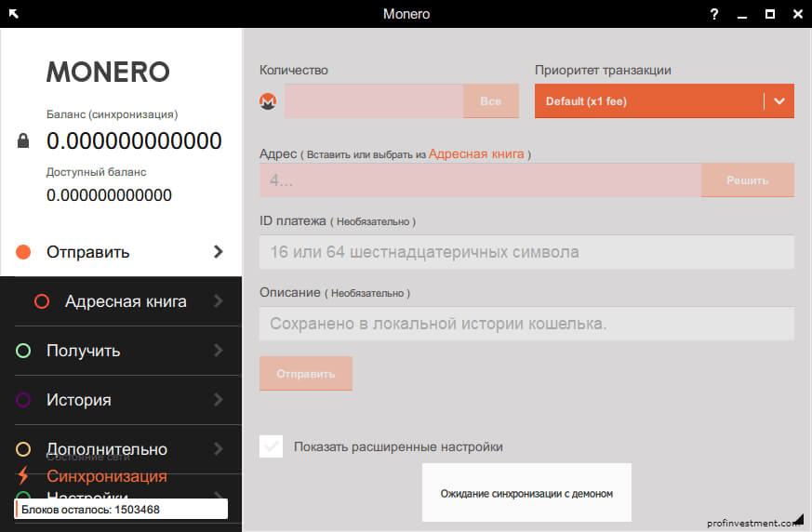Click the Ожидание синхронизации с демоном message box

pos(526,493)
